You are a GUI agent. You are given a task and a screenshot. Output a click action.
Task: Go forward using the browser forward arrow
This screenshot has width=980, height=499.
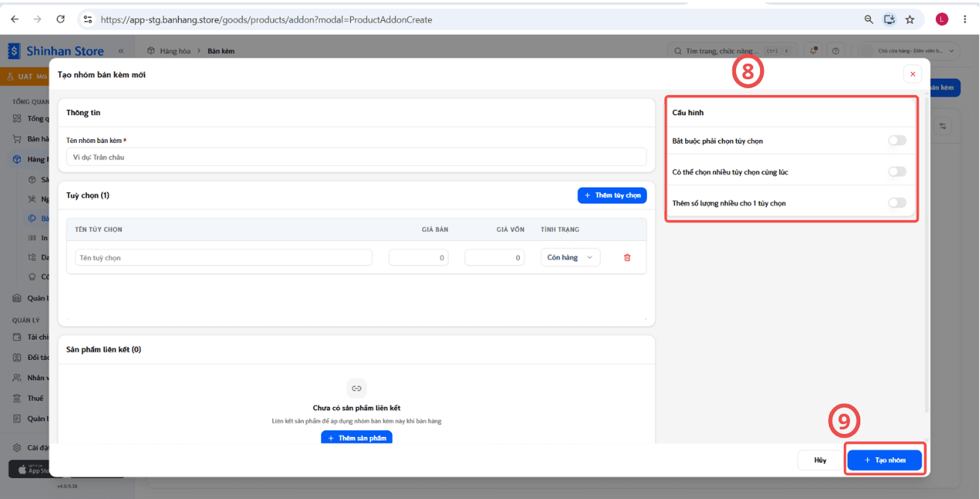pyautogui.click(x=37, y=19)
